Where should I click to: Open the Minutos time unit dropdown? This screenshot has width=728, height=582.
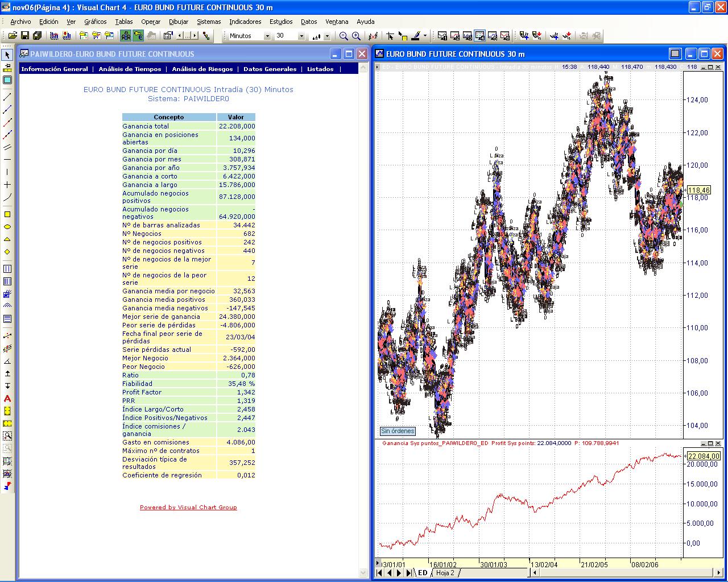point(267,36)
